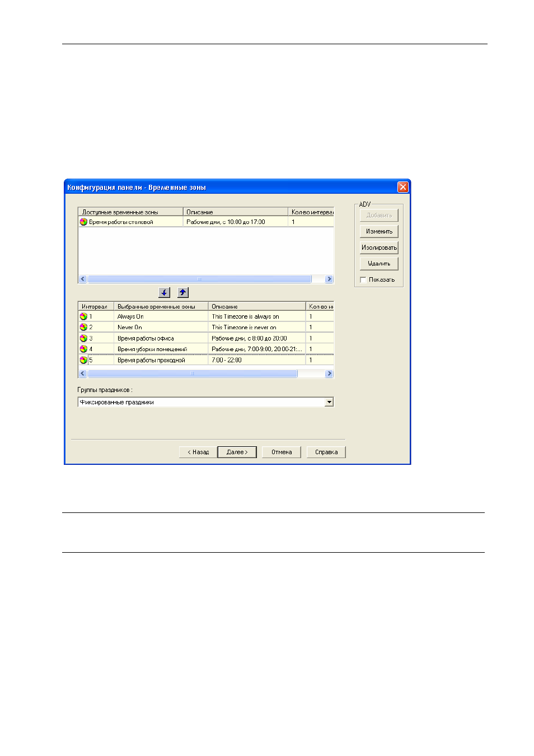Open the Группы праздников dropdown
Screen dimensions: 534x756
(x=329, y=402)
